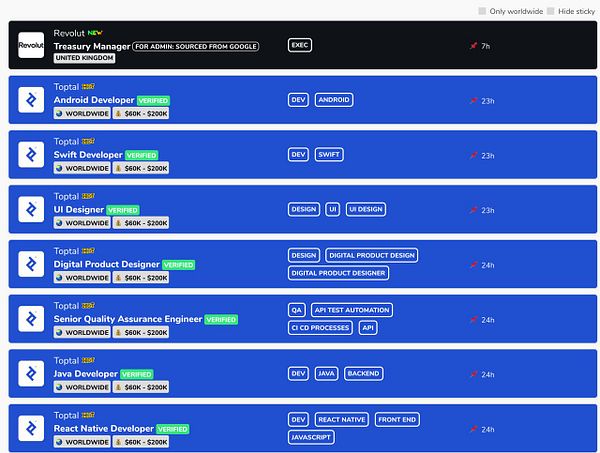The width and height of the screenshot is (600, 453).
Task: Click the API tag beside CI CD PROCESSES
Action: coord(368,328)
